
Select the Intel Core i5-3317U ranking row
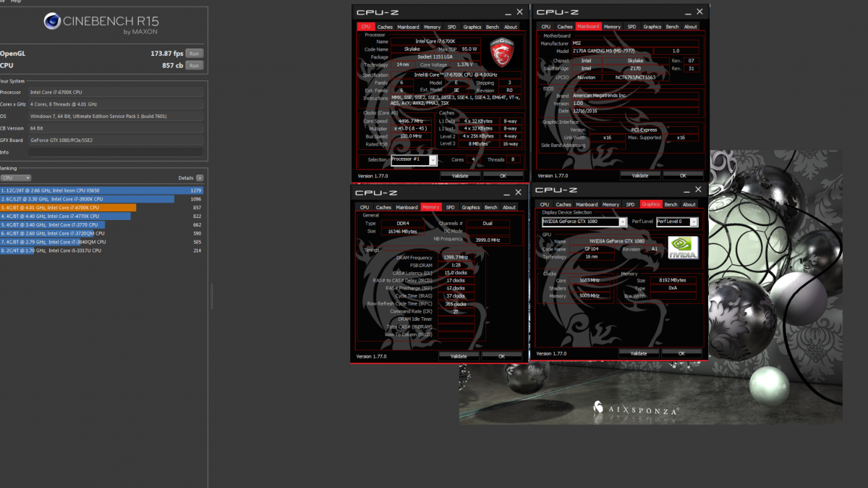click(102, 251)
